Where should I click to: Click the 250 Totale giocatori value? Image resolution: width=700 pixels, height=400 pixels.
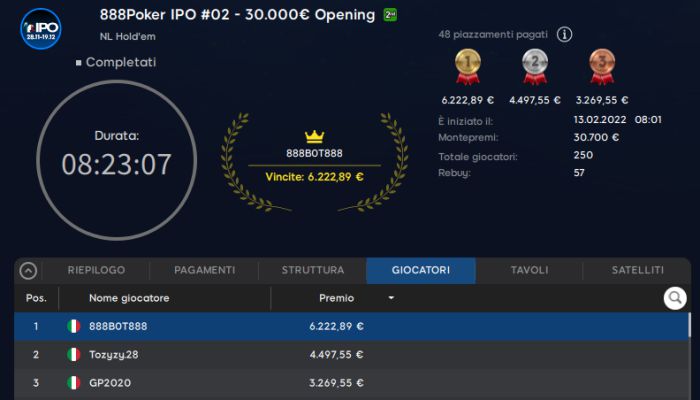tap(583, 155)
